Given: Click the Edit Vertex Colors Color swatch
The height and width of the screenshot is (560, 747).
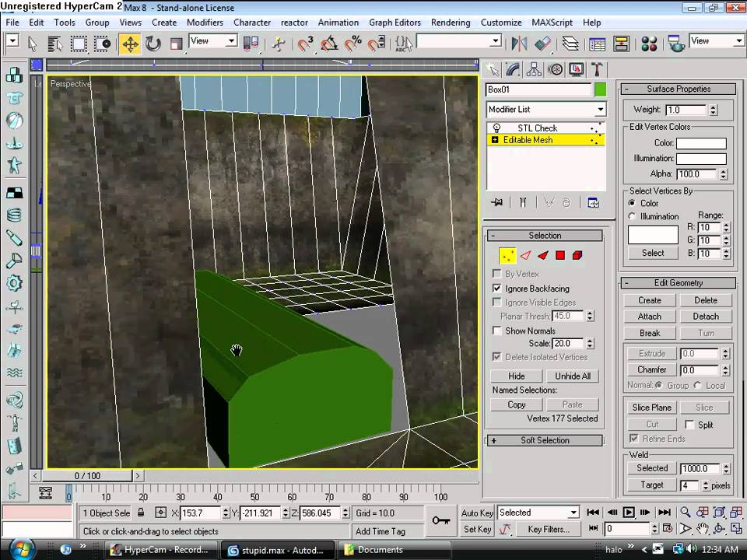Looking at the screenshot, I should (x=701, y=143).
